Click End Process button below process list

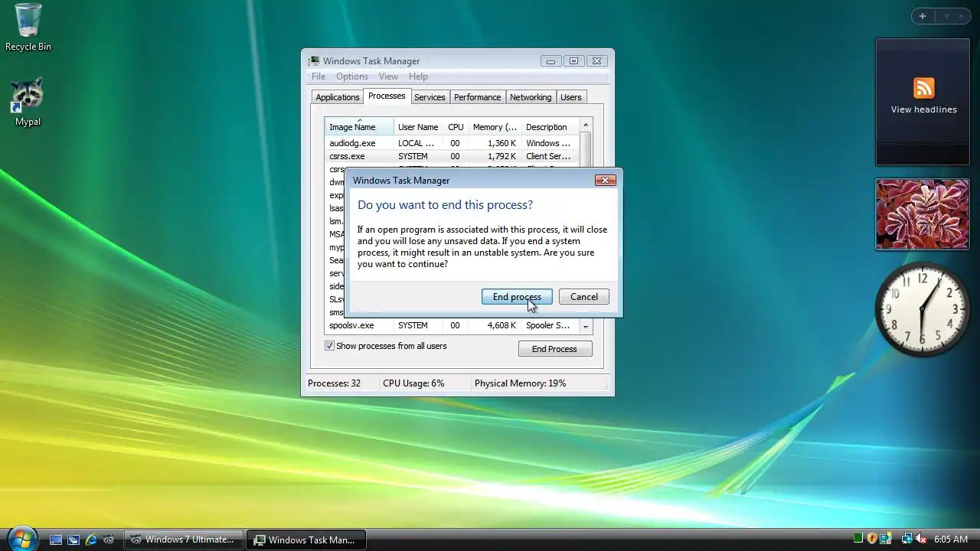coord(554,349)
